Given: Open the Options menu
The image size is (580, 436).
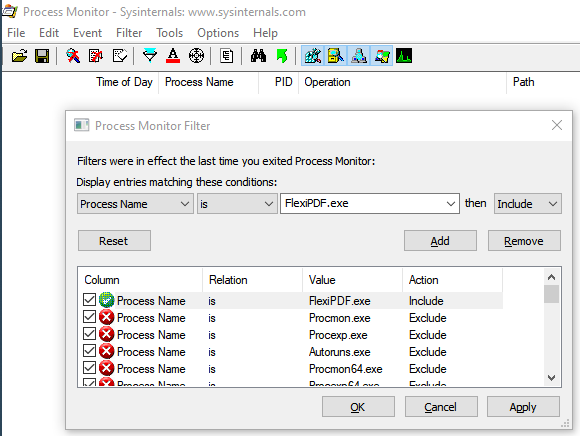Looking at the screenshot, I should pos(218,33).
